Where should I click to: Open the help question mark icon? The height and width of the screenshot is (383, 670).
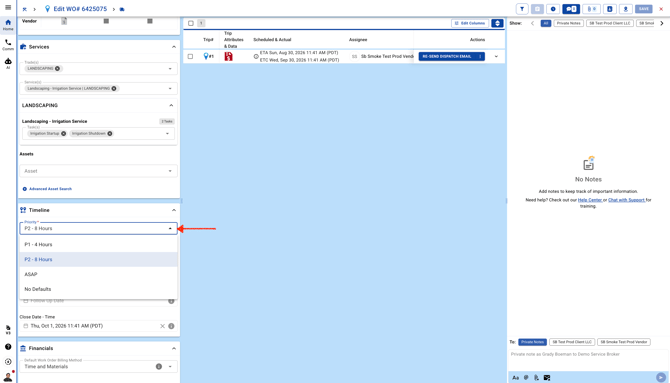pyautogui.click(x=8, y=347)
